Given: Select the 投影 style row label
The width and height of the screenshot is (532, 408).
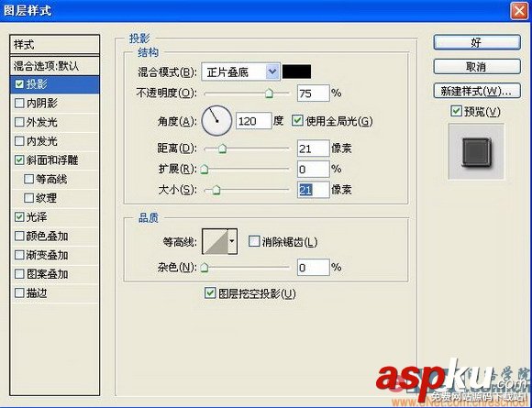Looking at the screenshot, I should pos(37,84).
